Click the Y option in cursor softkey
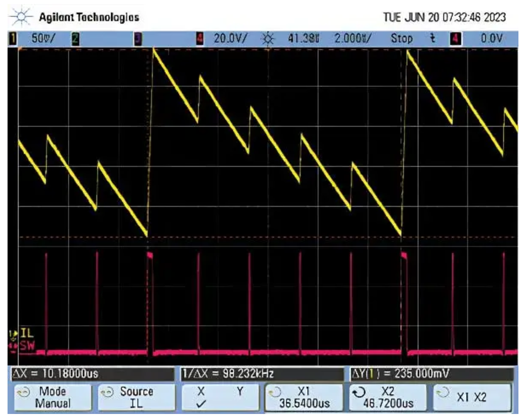 tap(240, 391)
